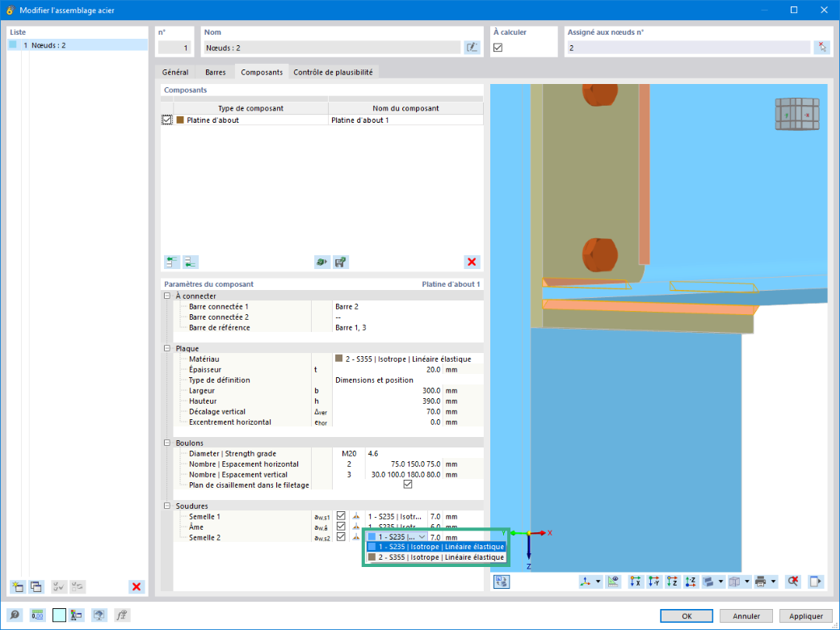Open the help icon at bottom left

[15, 615]
